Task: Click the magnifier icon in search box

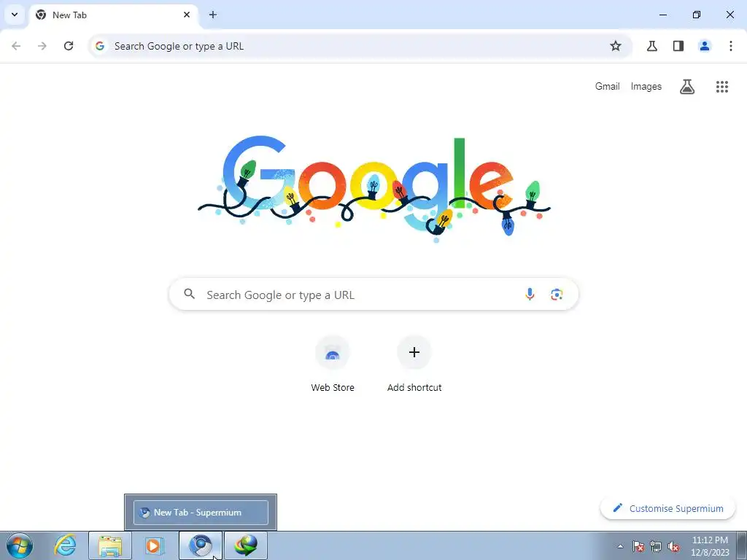Action: [190, 294]
